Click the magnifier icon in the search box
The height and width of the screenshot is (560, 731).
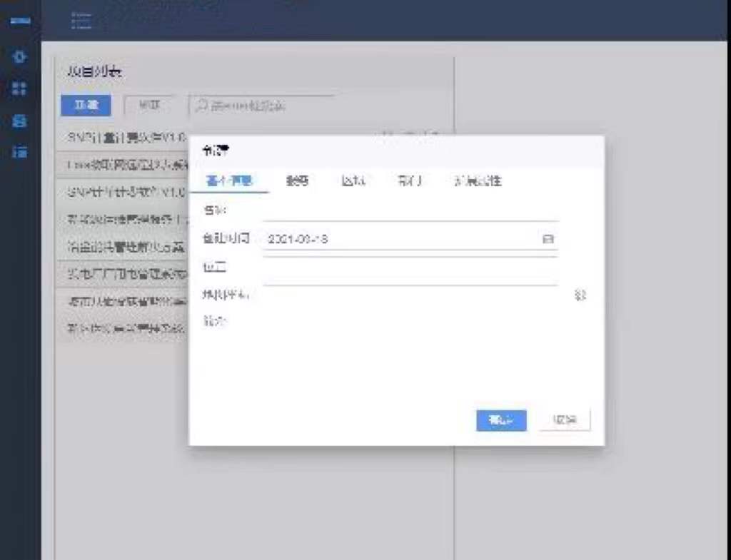pos(202,106)
